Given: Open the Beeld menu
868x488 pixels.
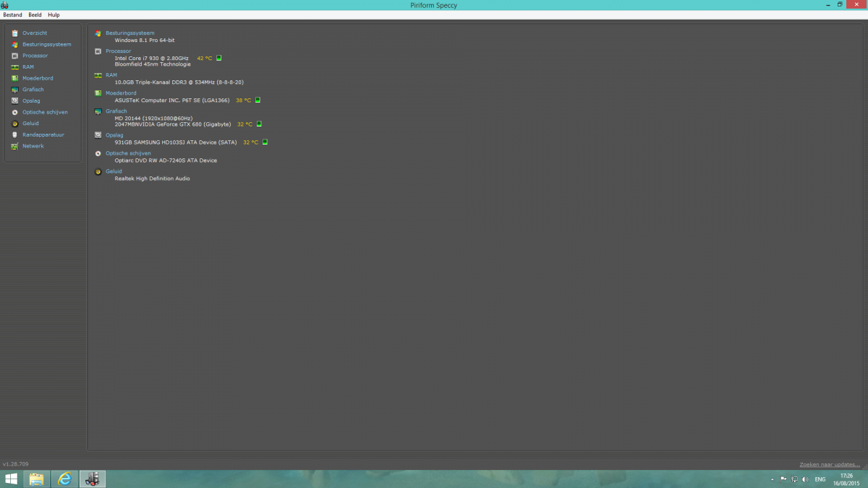Looking at the screenshot, I should [35, 14].
